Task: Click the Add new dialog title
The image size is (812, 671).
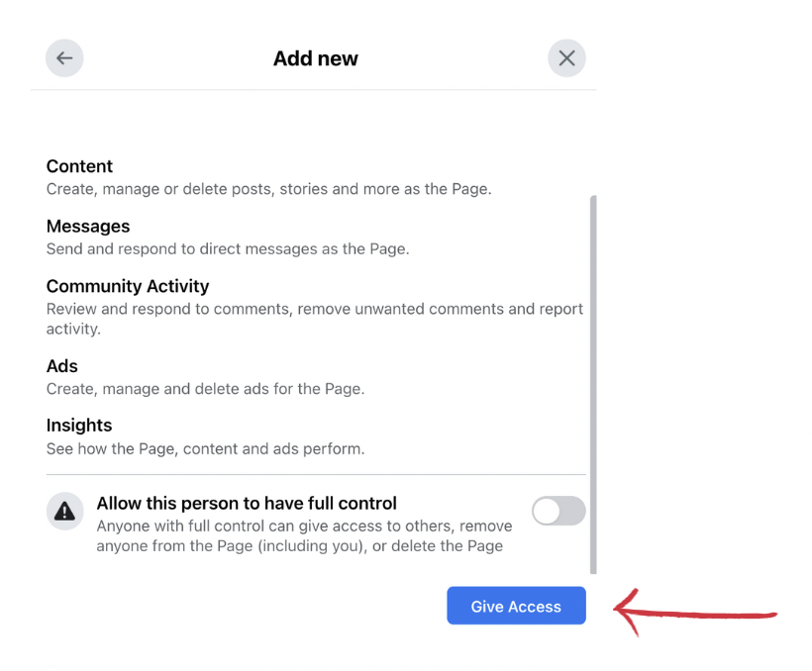Action: (315, 58)
